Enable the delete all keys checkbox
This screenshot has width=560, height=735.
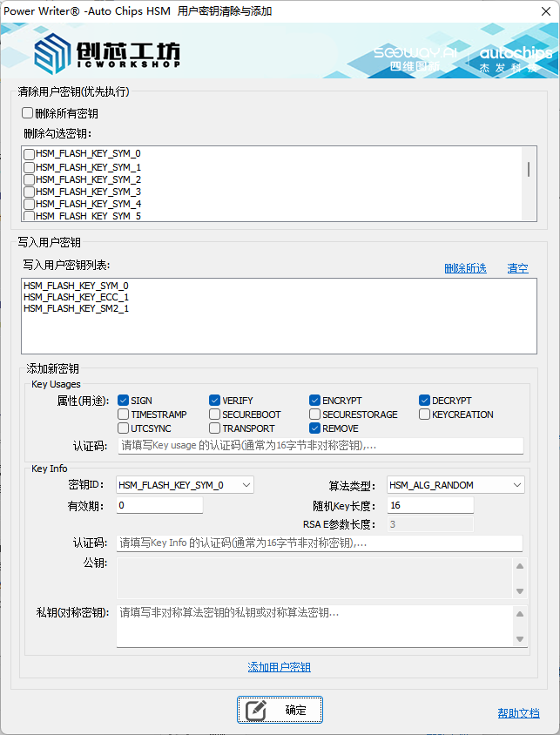click(x=28, y=113)
